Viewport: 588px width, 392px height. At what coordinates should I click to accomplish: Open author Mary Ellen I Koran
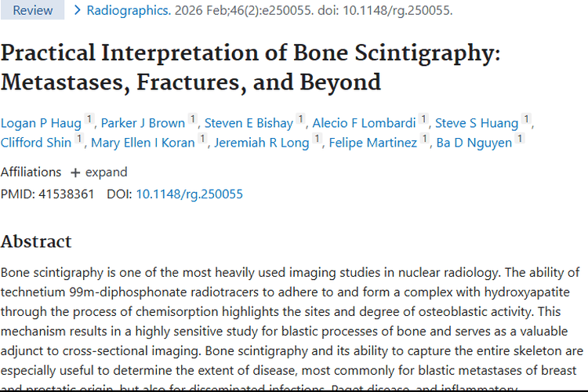(x=143, y=143)
